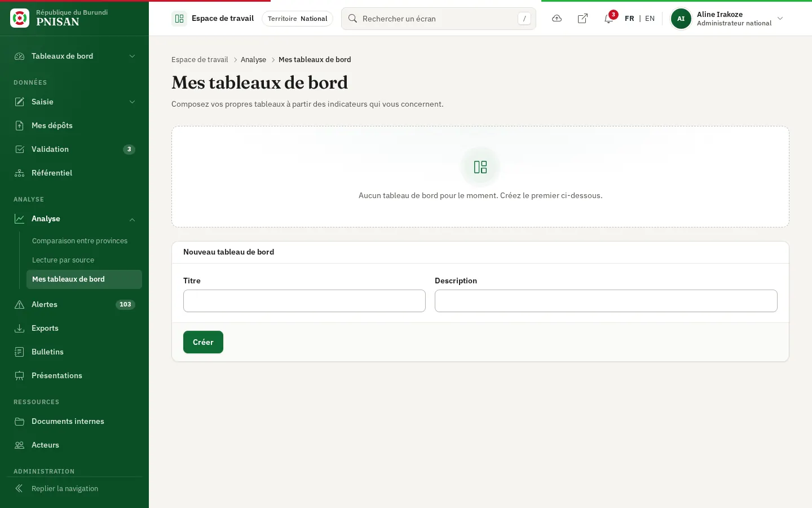Collapse the Analyse section chevron
The width and height of the screenshot is (812, 508).
coord(132,219)
